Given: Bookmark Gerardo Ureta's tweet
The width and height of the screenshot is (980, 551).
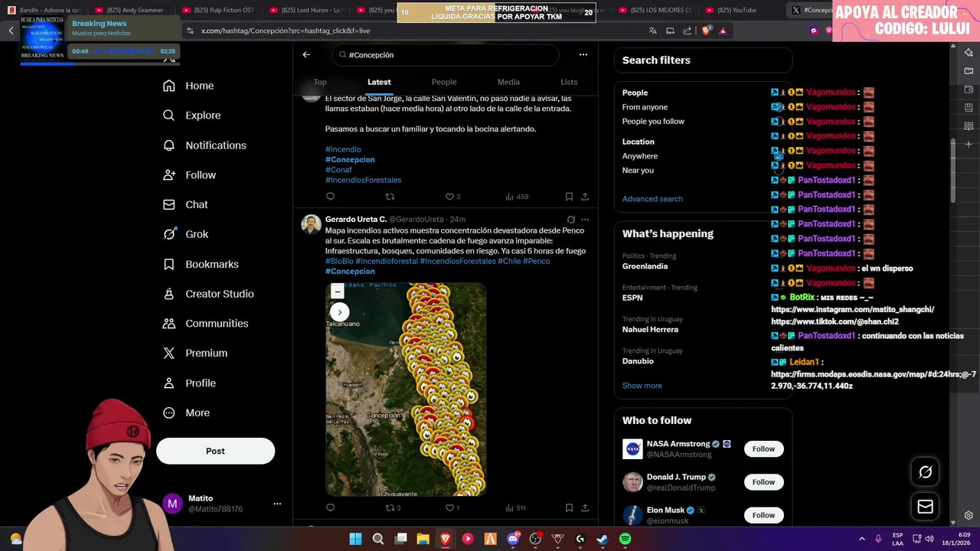Looking at the screenshot, I should [x=569, y=507].
